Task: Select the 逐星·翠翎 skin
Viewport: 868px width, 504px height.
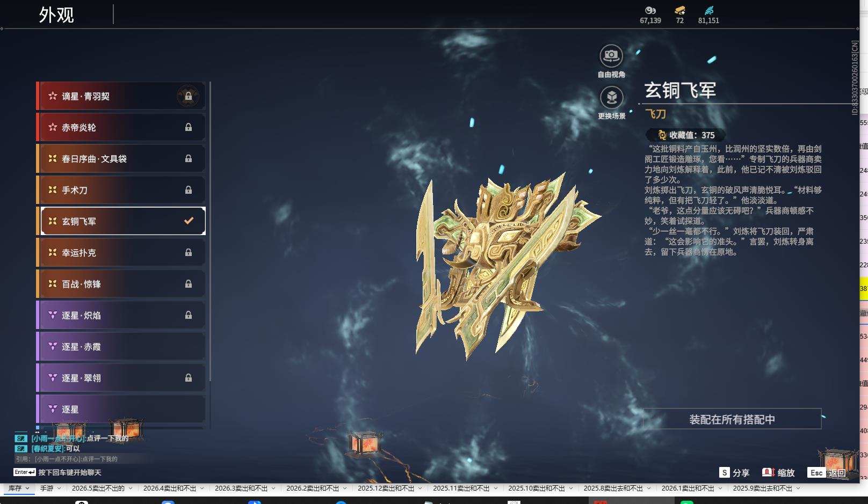Action: [x=121, y=378]
